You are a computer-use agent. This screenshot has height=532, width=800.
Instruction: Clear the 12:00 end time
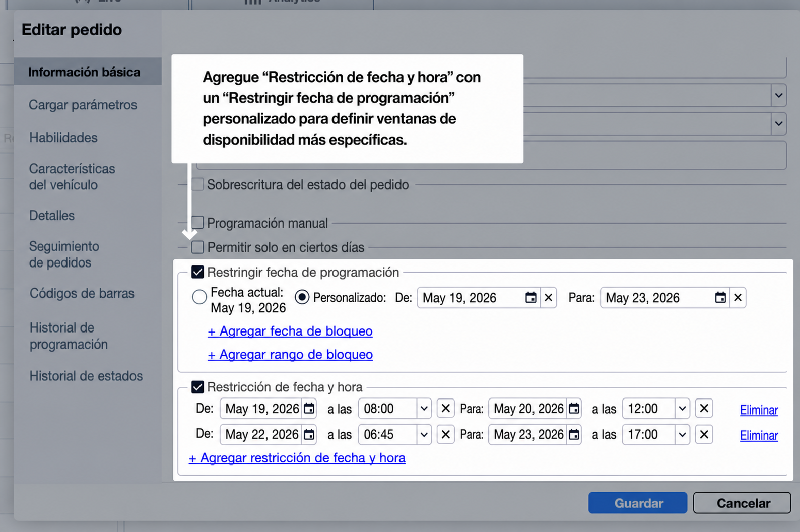[704, 408]
